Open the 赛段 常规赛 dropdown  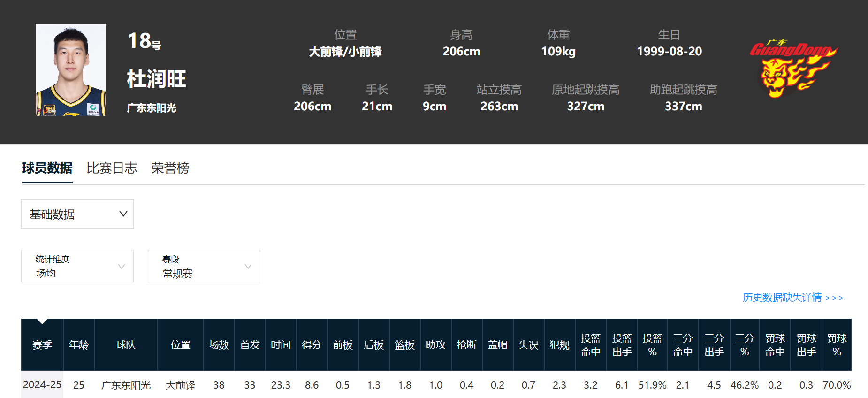click(x=204, y=266)
